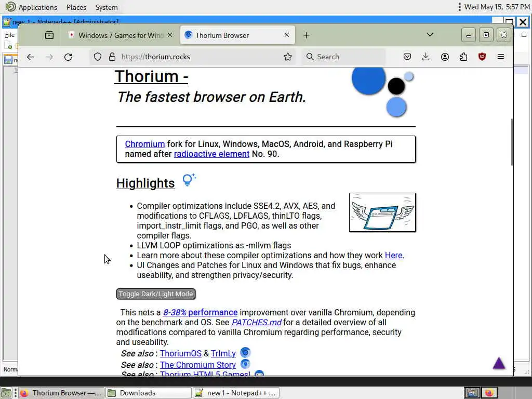Image resolution: width=532 pixels, height=399 pixels.
Task: Click the Firefox workspace icon in panel
Action: click(489, 393)
